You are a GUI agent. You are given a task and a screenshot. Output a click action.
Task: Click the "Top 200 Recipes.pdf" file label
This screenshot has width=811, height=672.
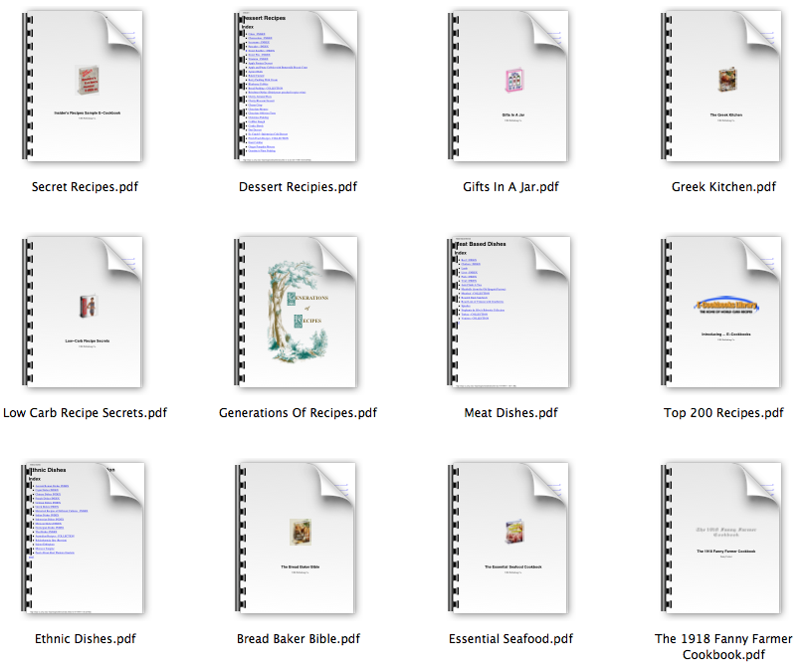pyautogui.click(x=723, y=413)
